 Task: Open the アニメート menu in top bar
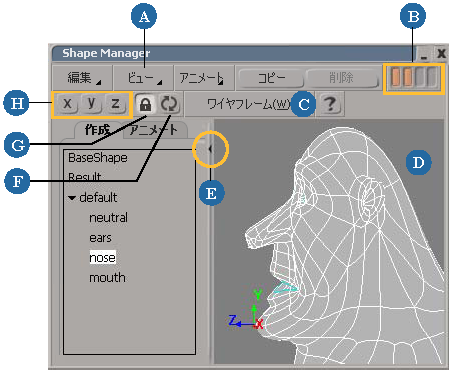pyautogui.click(x=204, y=78)
